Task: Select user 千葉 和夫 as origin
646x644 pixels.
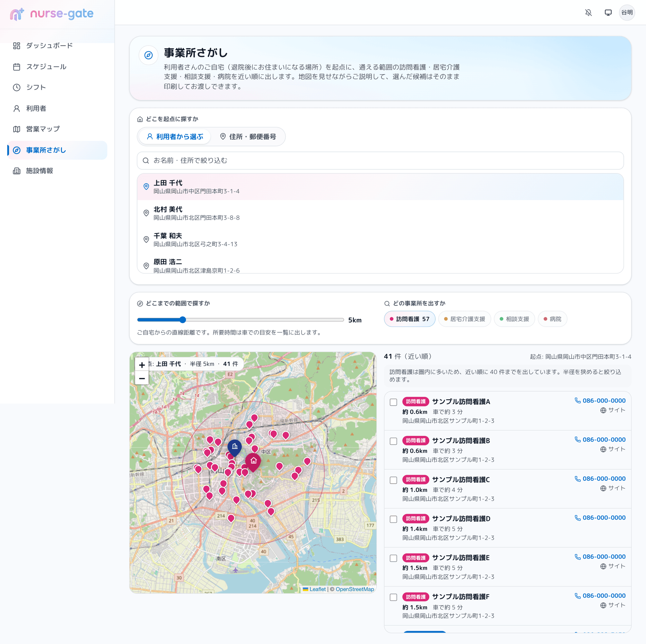Action: [380, 239]
